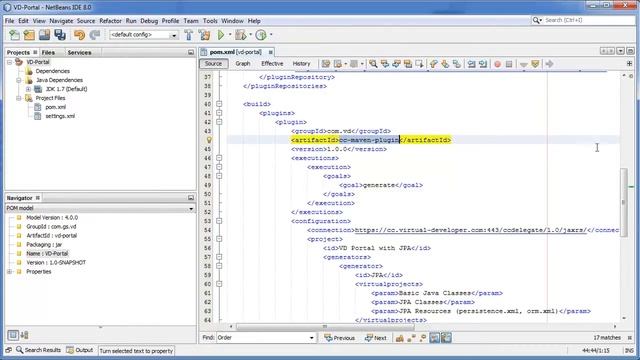This screenshot has width=640, height=360.
Task: Collapse the VD-Portal project node
Action: coord(9,62)
